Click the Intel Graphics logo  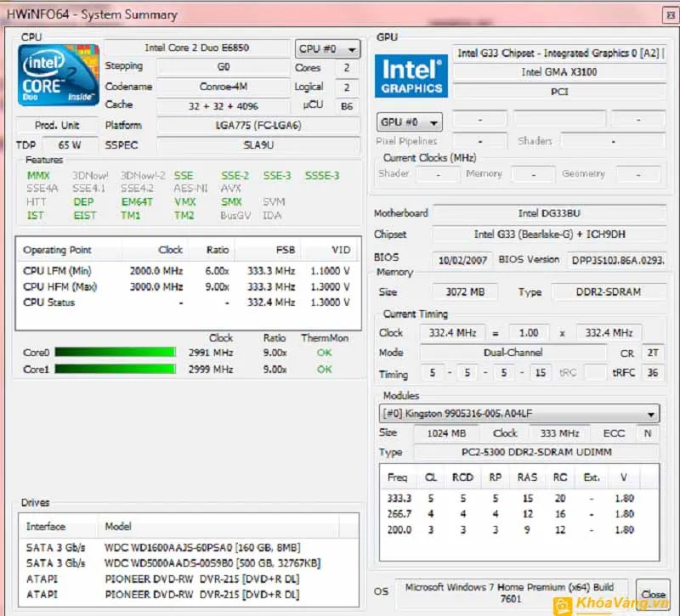412,76
